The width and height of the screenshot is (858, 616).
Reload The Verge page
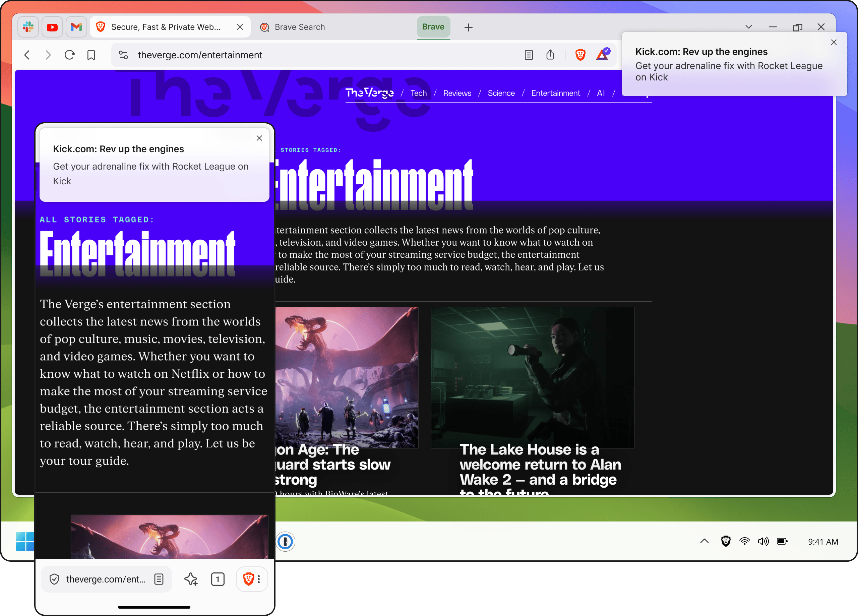69,55
